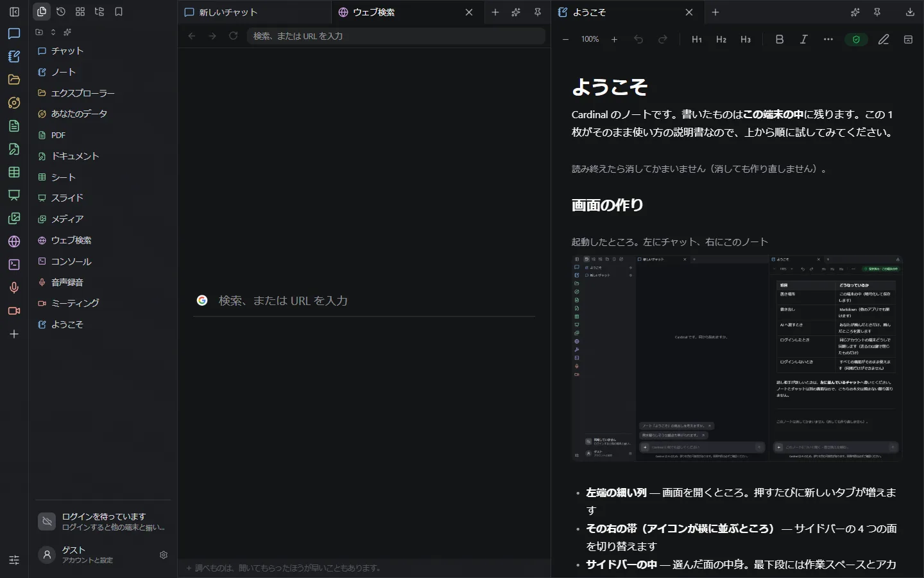Open the meeting camera icon in the left rail
Viewport: 924px width, 578px height.
point(14,311)
